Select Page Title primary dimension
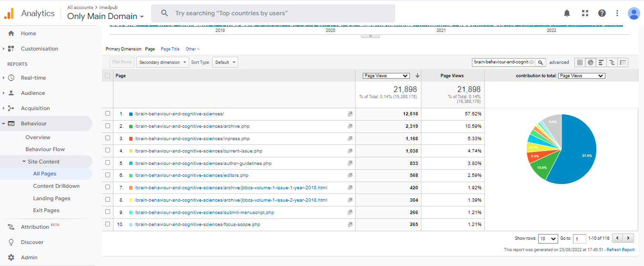Image resolution: width=644 pixels, height=266 pixels. pyautogui.click(x=170, y=49)
